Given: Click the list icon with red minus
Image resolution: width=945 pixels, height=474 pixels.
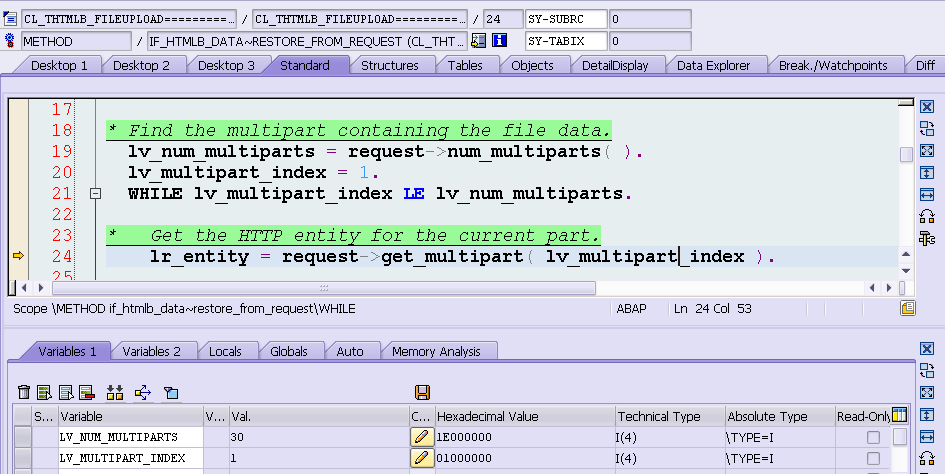Looking at the screenshot, I should [x=87, y=393].
